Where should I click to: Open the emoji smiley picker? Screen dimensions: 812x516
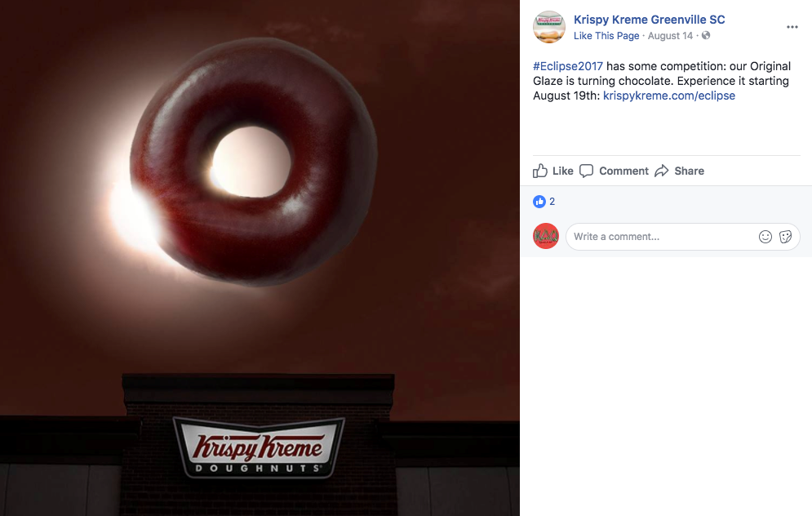click(765, 237)
